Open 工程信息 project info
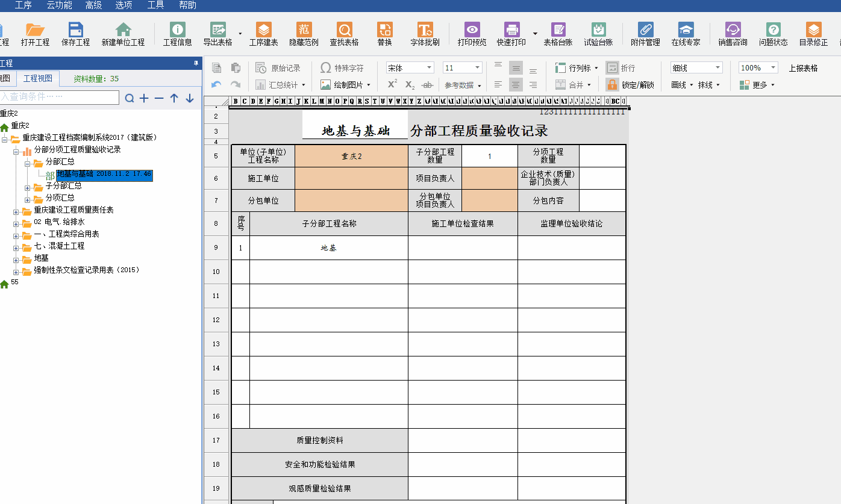Viewport: 841px width, 504px height. pyautogui.click(x=177, y=34)
